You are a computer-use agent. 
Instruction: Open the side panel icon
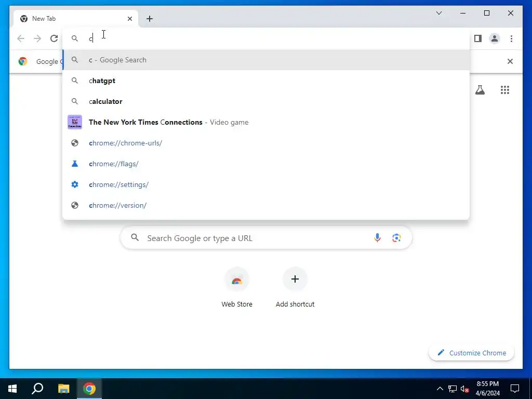pyautogui.click(x=478, y=38)
